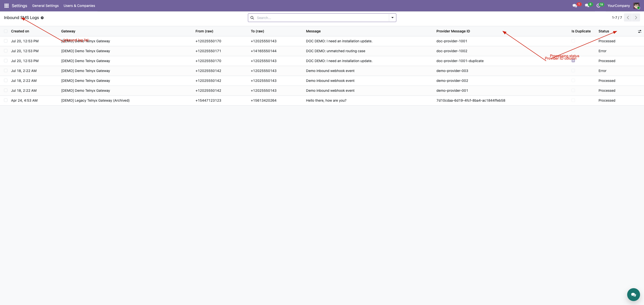The width and height of the screenshot is (644, 305).
Task: Select the doc-provider-1002 row checkbox
Action: [x=6, y=51]
